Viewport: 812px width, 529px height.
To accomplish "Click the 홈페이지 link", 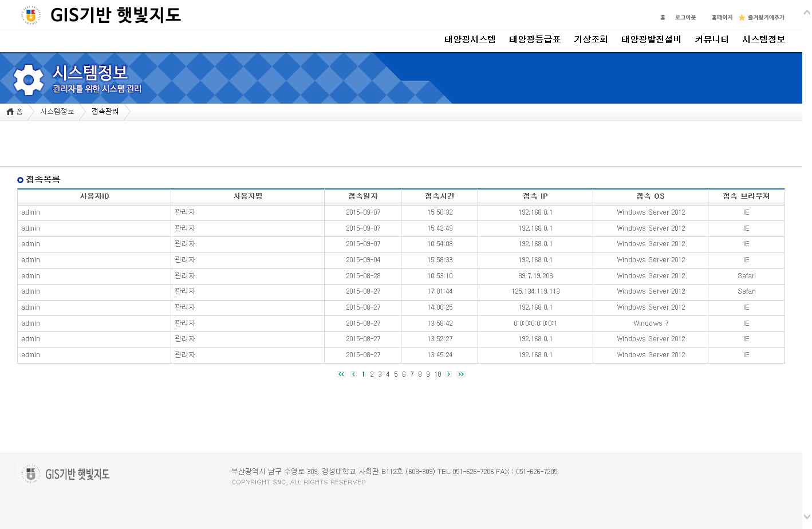I will pyautogui.click(x=722, y=18).
